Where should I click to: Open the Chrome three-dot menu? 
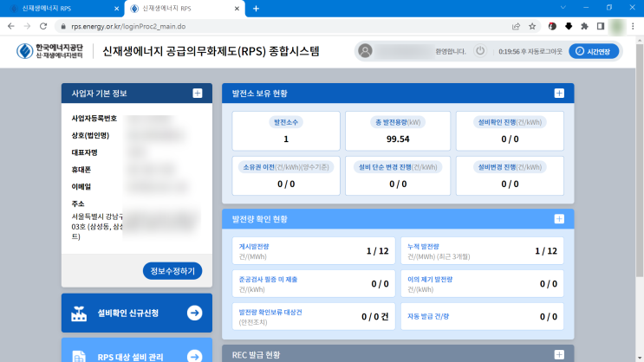tap(633, 26)
